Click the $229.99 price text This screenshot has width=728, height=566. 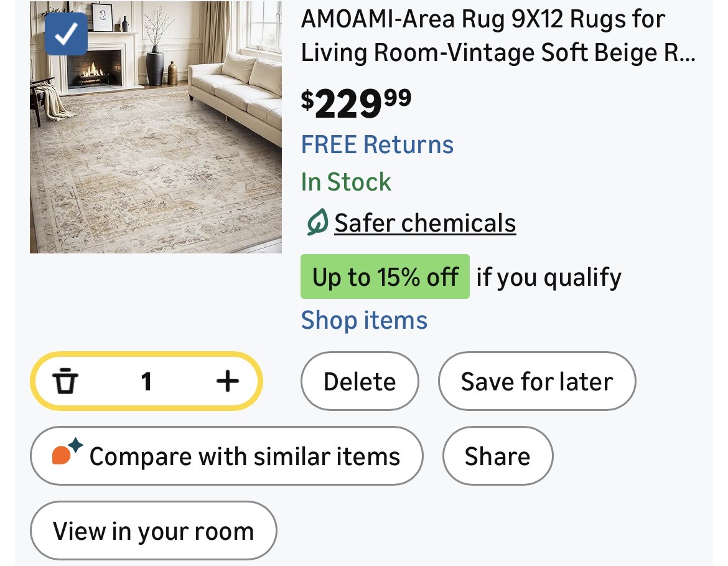[356, 103]
